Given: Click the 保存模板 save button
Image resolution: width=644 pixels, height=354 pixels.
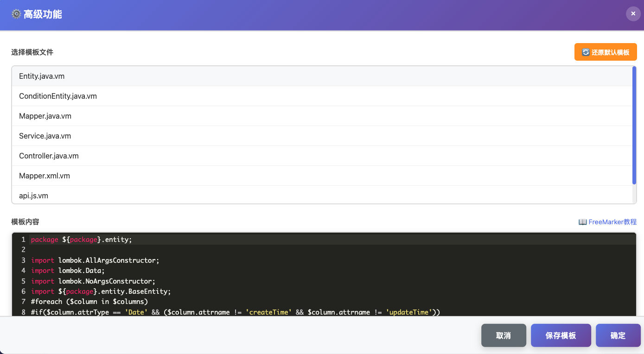Looking at the screenshot, I should [x=561, y=335].
